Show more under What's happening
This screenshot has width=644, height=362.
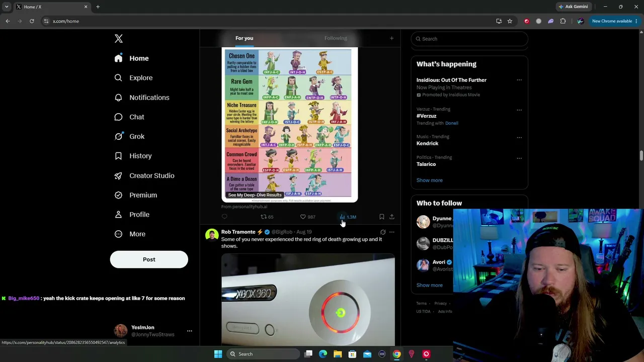[x=429, y=180]
